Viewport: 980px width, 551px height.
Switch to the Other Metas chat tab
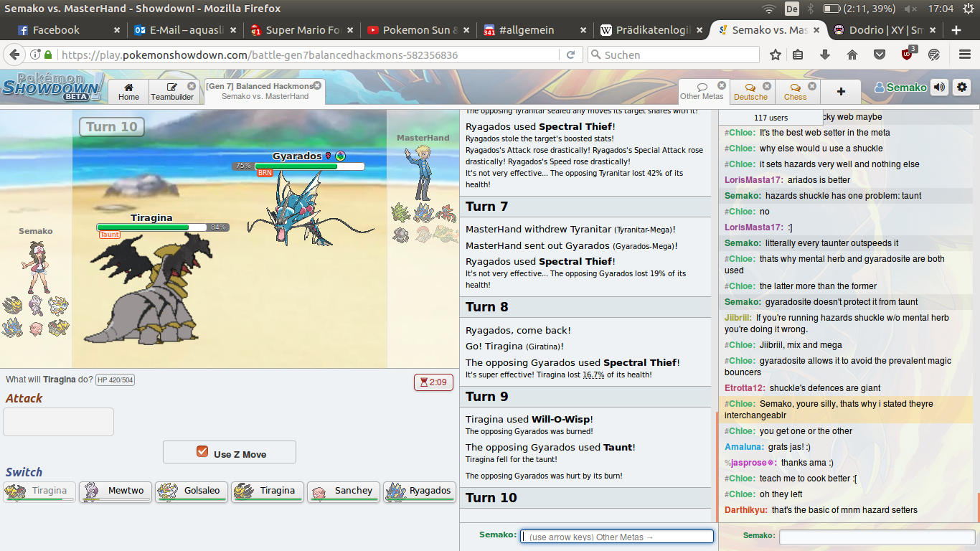click(x=702, y=92)
